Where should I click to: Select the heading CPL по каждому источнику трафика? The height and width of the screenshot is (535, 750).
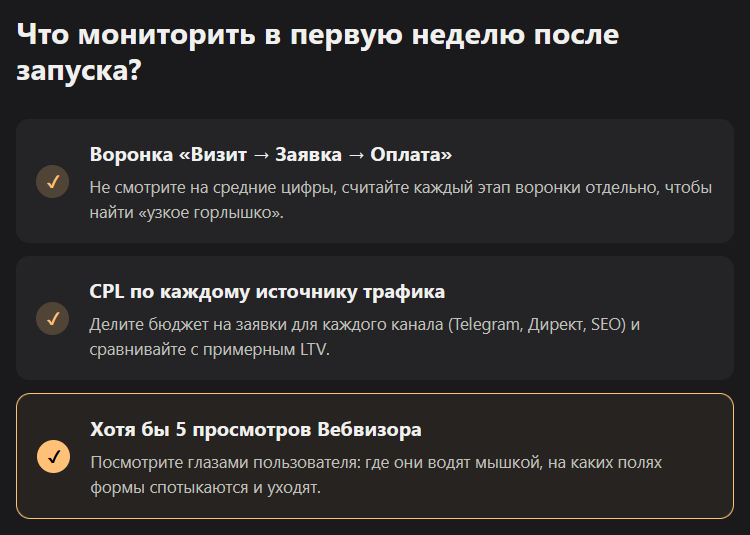[267, 292]
